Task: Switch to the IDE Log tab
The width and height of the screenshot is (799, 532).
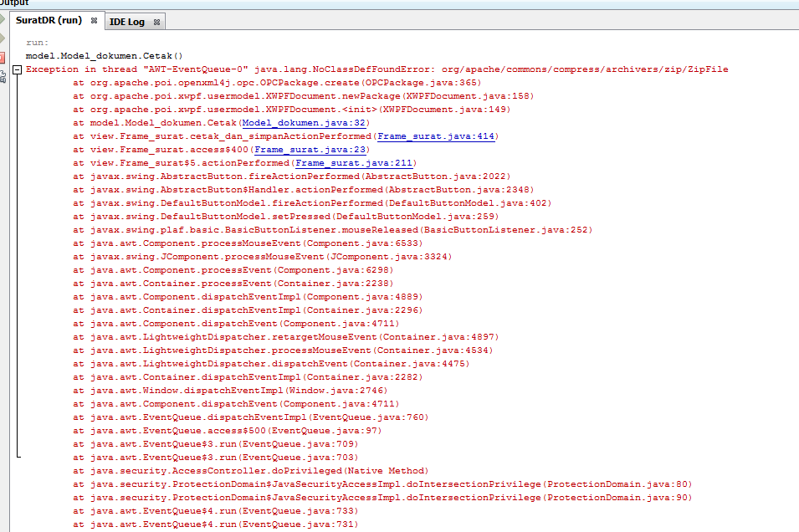Action: (x=125, y=22)
